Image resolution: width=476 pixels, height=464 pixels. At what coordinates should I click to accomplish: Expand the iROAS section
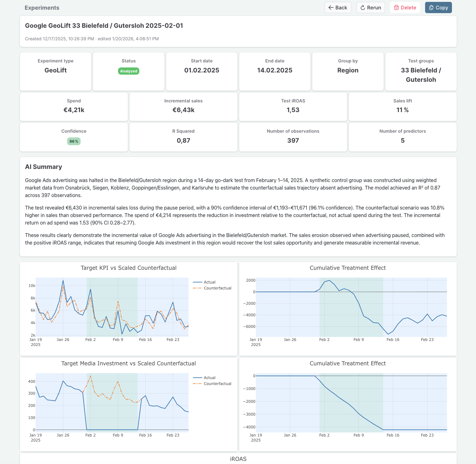click(x=238, y=459)
